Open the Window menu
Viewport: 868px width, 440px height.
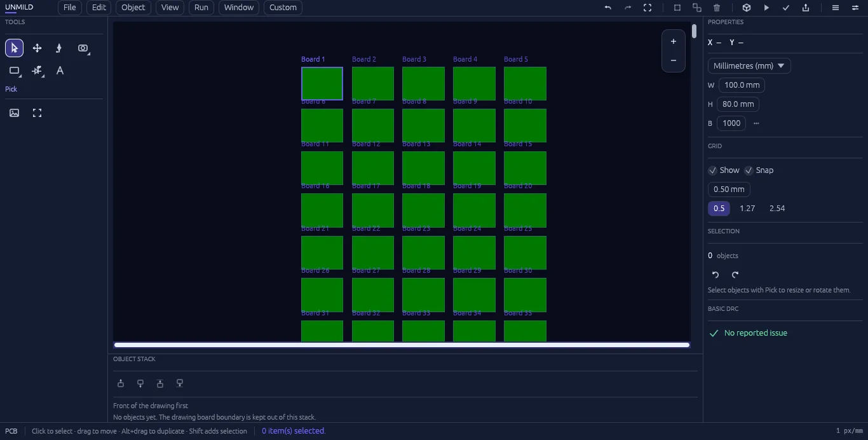pyautogui.click(x=239, y=8)
